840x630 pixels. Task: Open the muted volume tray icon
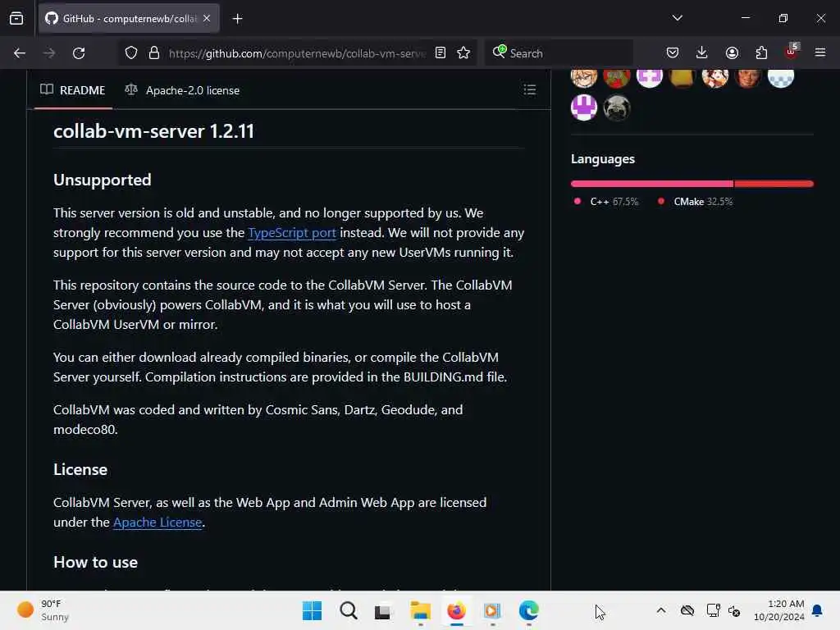[x=734, y=610]
